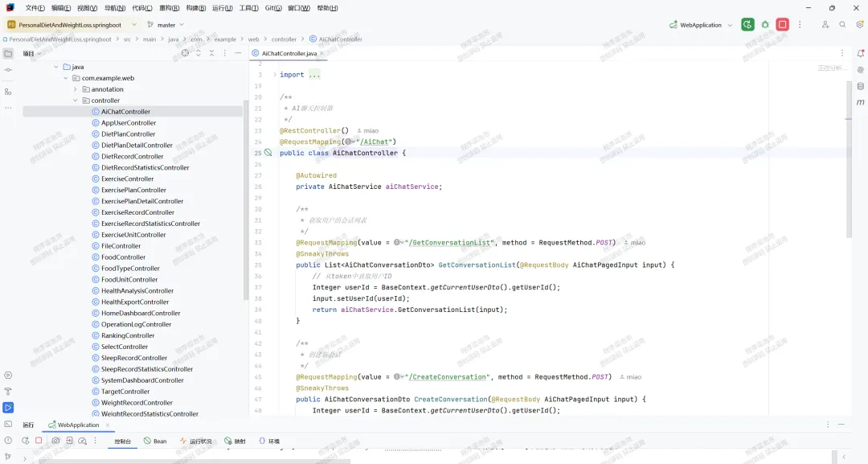Open project panel options kebab menu
Image resolution: width=868 pixels, height=464 pixels.
click(x=225, y=53)
